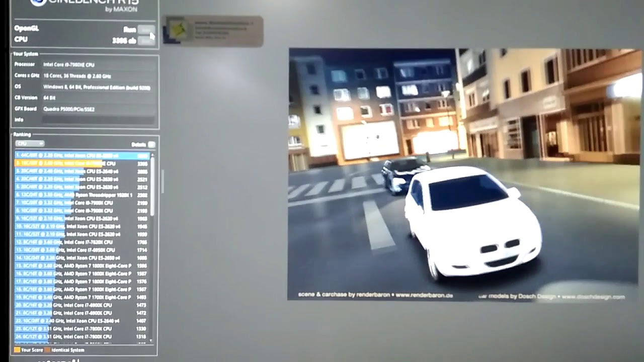This screenshot has width=644, height=362.
Task: Select rank 7 Core i9-7900X row
Action: pyautogui.click(x=82, y=203)
